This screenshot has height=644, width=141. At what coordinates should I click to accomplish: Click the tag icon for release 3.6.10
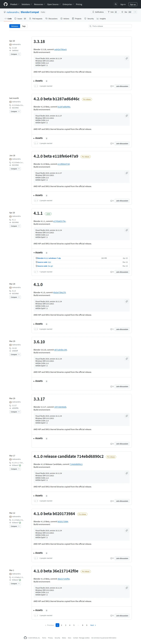pyautogui.click(x=10, y=348)
